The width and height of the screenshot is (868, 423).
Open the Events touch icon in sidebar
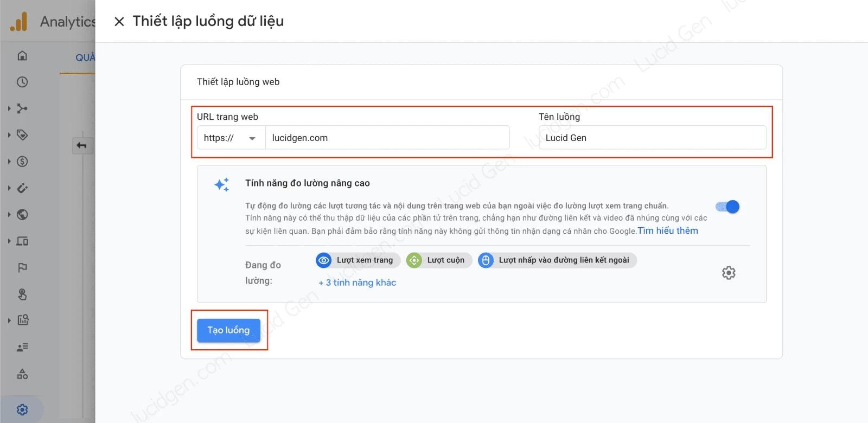[x=22, y=294]
